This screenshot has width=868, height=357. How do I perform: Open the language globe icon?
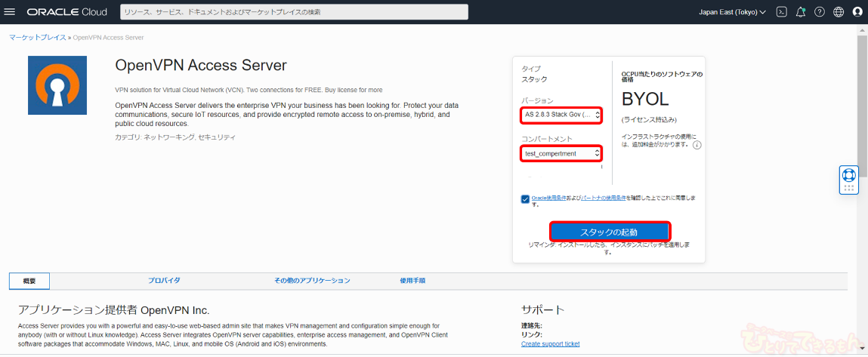coord(839,12)
